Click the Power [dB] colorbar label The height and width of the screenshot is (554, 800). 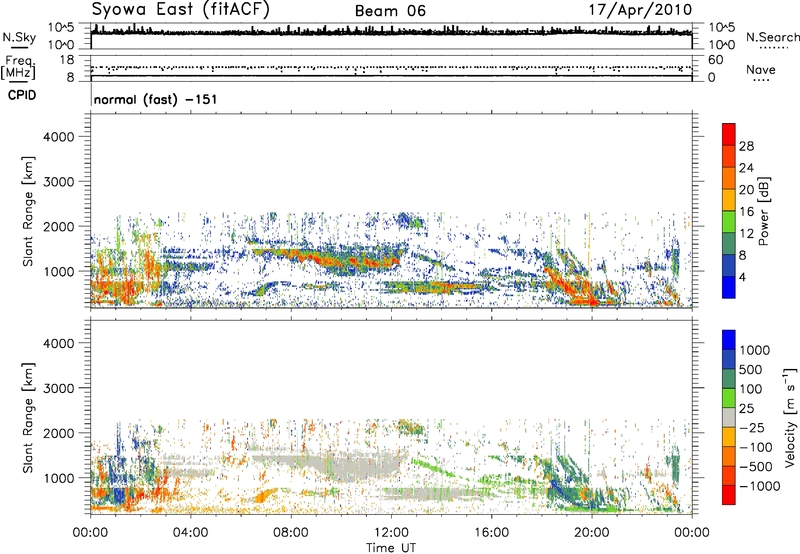pos(763,211)
